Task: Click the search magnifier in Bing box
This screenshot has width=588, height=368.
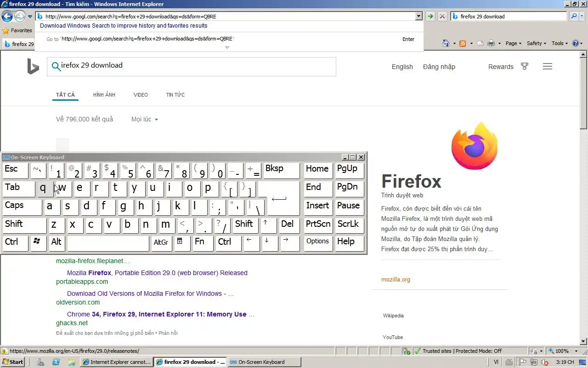Action: (x=56, y=67)
